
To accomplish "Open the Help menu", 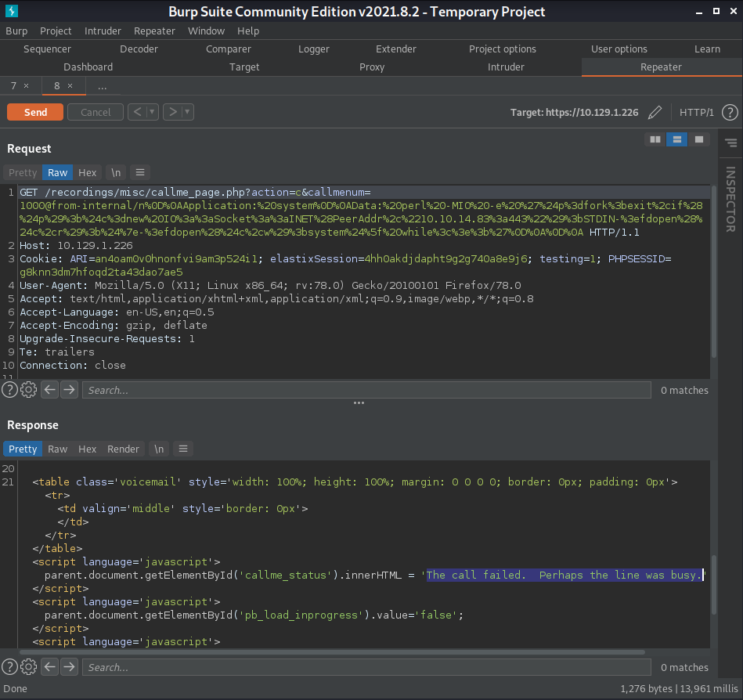I will coord(248,31).
